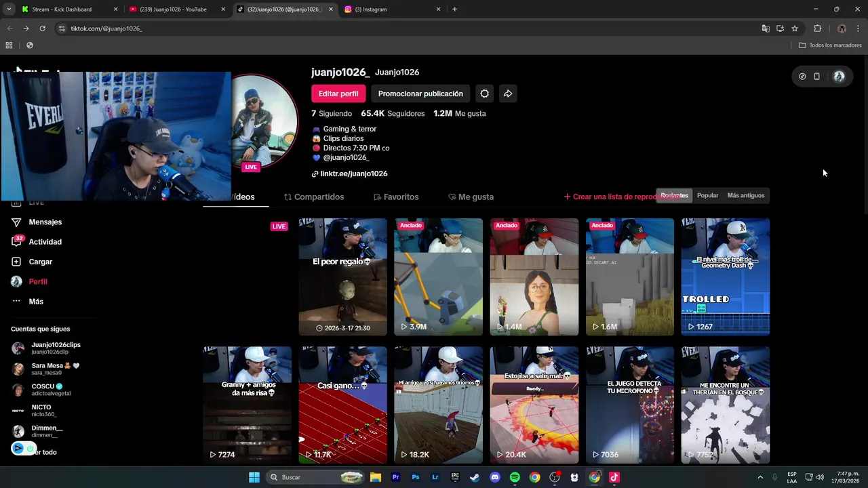Open the Perfil sidebar item
The image size is (868, 488).
[x=38, y=281]
